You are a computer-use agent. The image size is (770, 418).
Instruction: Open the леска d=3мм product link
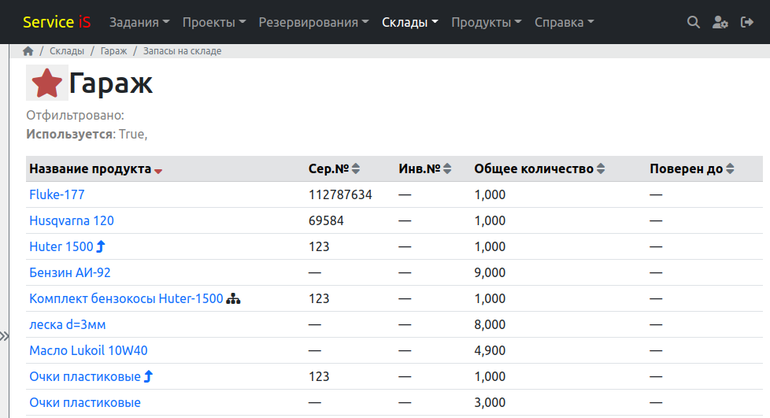click(67, 325)
